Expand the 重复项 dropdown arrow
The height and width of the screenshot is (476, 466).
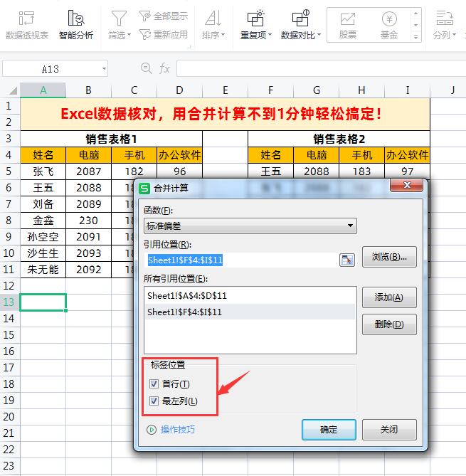pos(270,35)
